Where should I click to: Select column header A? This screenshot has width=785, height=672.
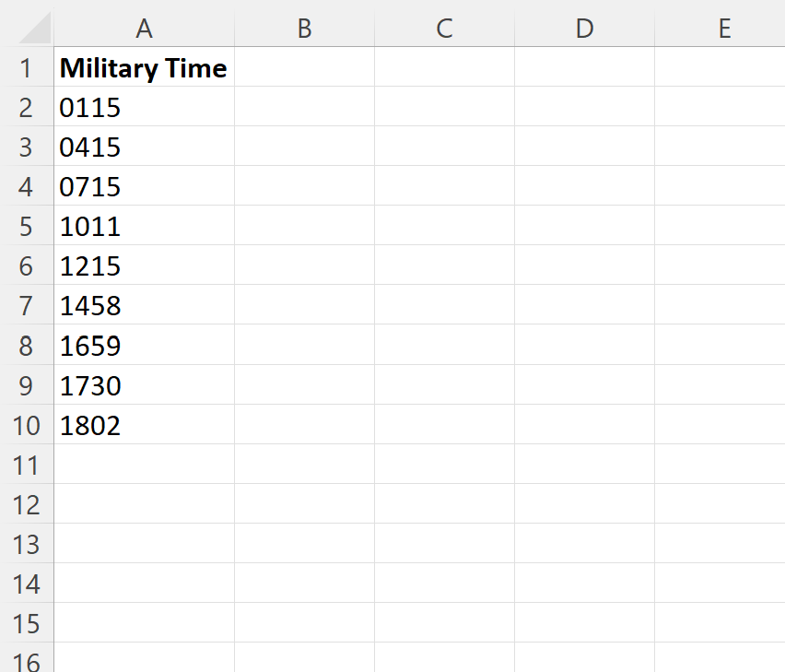[x=144, y=29]
